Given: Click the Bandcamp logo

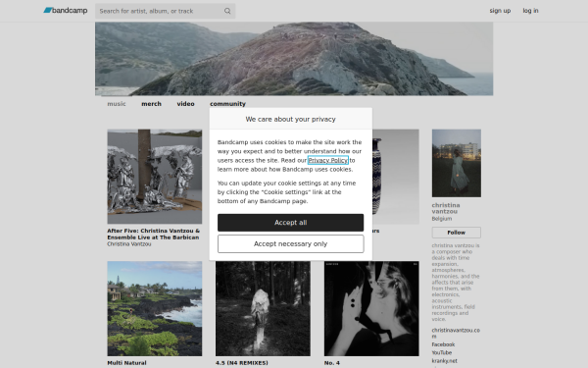Looking at the screenshot, I should pyautogui.click(x=66, y=11).
